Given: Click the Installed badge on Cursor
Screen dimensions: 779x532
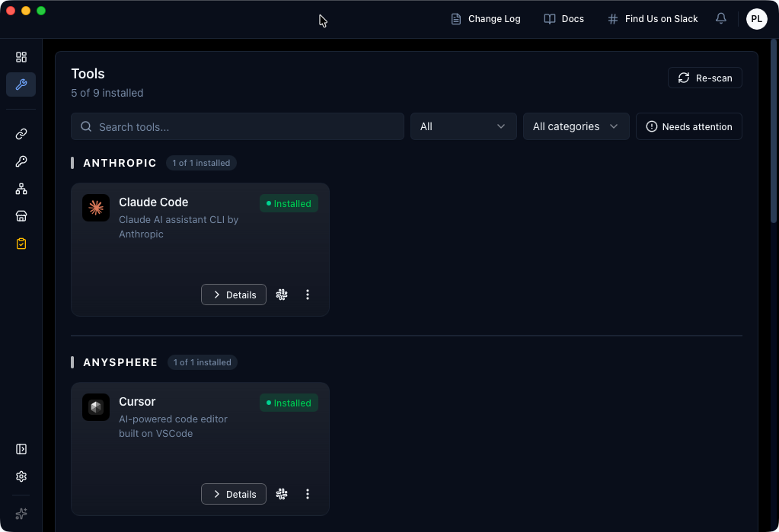Looking at the screenshot, I should 289,403.
